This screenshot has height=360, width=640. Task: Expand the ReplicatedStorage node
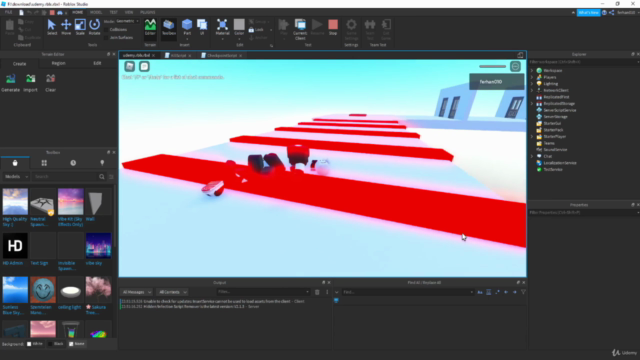(x=532, y=104)
